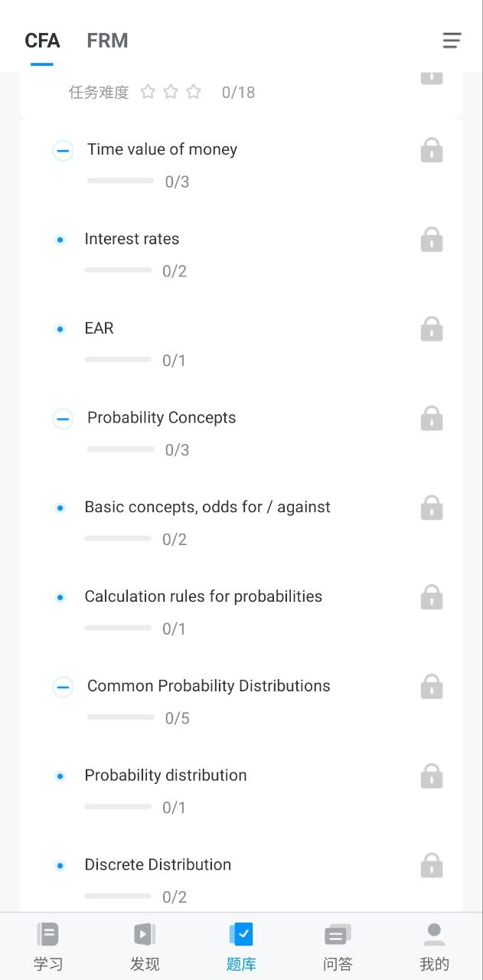Switch to the FRM tab
The image size is (483, 980).
pyautogui.click(x=107, y=41)
